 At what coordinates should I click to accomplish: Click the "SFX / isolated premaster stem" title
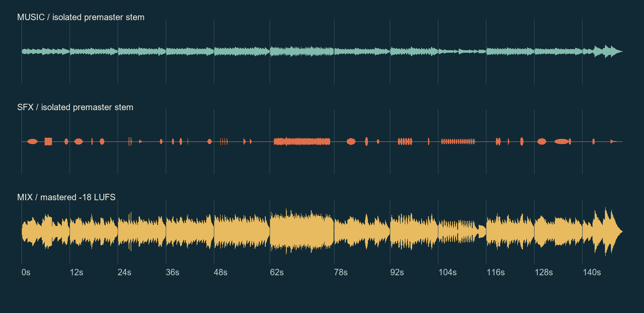pos(75,108)
